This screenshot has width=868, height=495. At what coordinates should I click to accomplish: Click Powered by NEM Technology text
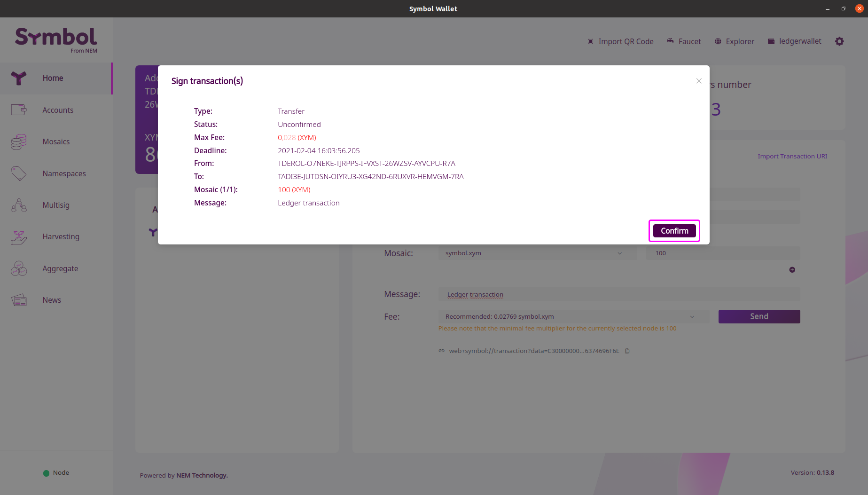click(184, 475)
